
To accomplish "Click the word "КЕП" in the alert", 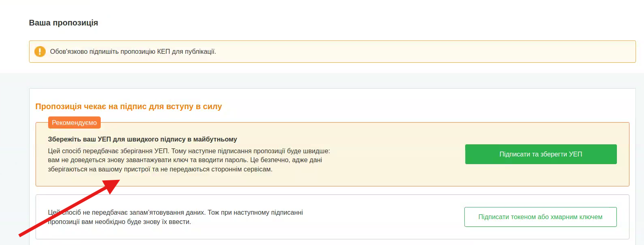I will click(x=163, y=52).
